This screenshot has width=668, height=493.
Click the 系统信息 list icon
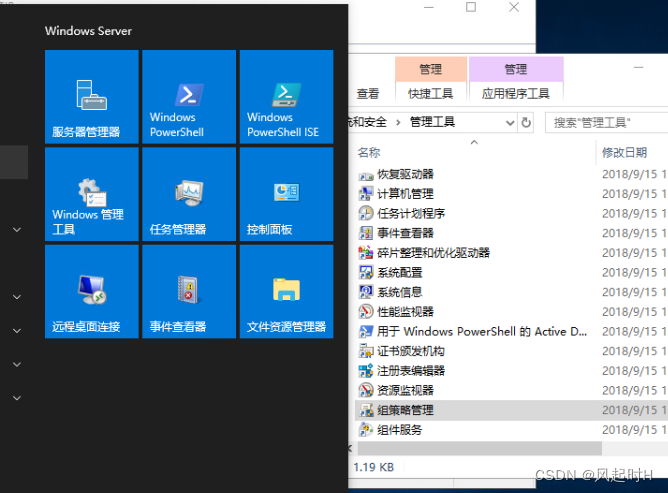366,292
